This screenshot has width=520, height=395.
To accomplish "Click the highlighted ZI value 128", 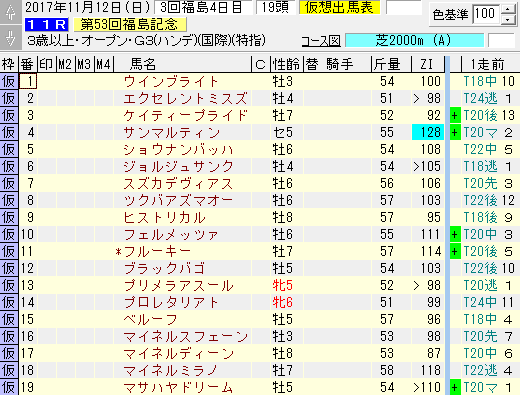I will click(428, 133).
